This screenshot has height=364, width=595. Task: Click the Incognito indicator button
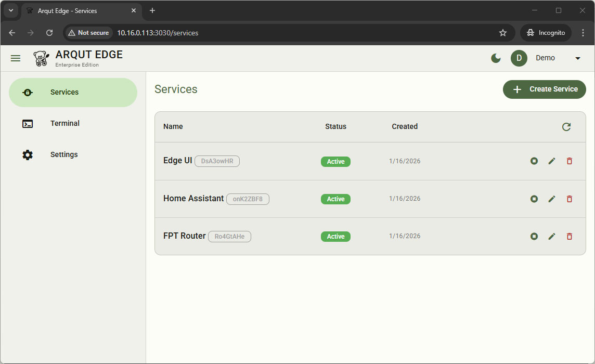tap(546, 33)
